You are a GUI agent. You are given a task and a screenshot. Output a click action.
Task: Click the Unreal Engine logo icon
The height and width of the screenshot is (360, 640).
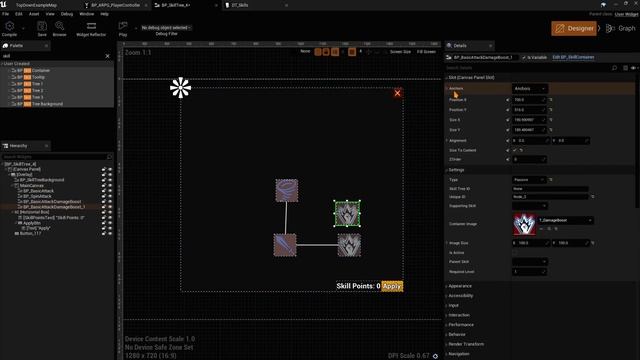pos(4,4)
